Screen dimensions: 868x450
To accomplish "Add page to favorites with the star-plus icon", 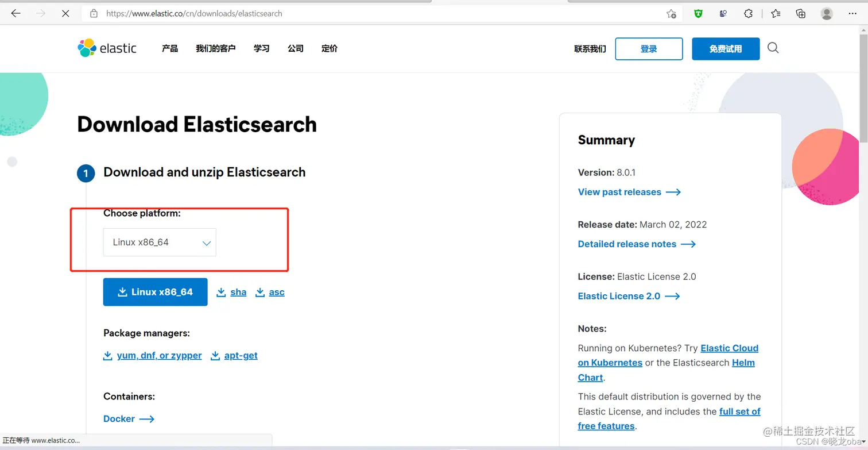I will tap(671, 14).
